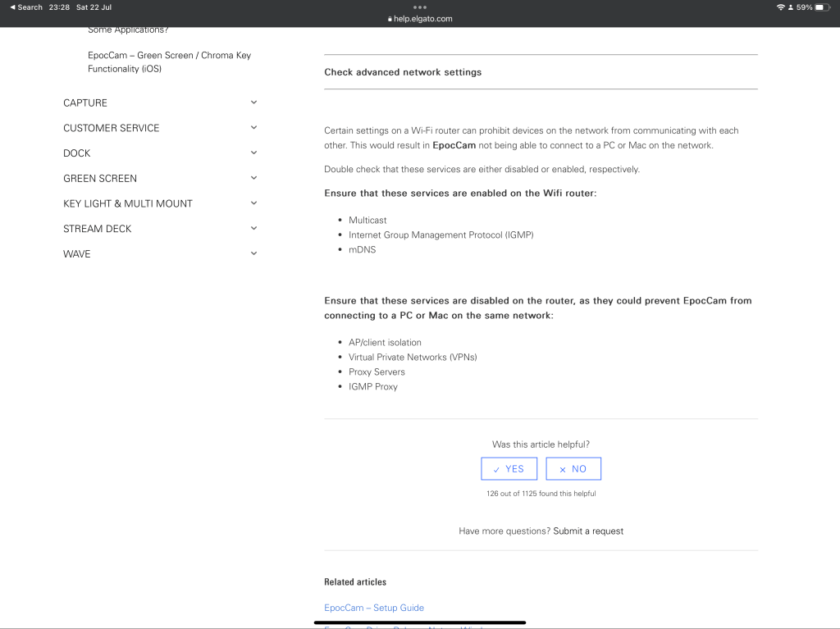Select the Virtual Private Networks (VPNs) item
Image resolution: width=840 pixels, height=629 pixels.
pos(413,357)
